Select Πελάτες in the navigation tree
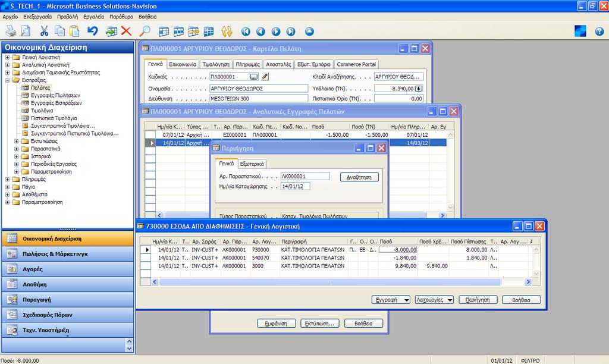Viewport: 609px width, 364px height. pyautogui.click(x=40, y=88)
